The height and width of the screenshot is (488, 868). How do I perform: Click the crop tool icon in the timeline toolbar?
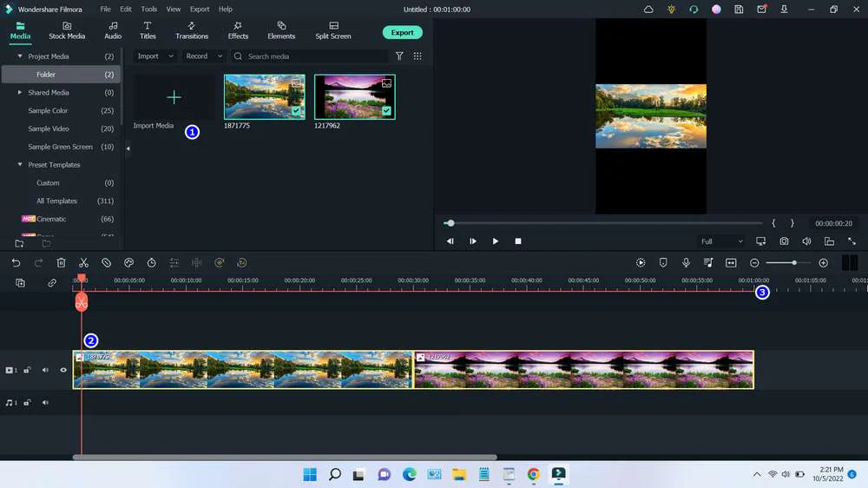(106, 263)
